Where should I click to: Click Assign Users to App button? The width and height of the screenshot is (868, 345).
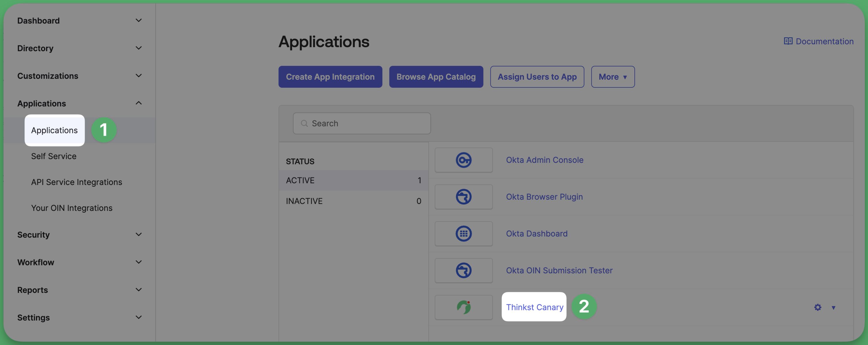tap(537, 77)
